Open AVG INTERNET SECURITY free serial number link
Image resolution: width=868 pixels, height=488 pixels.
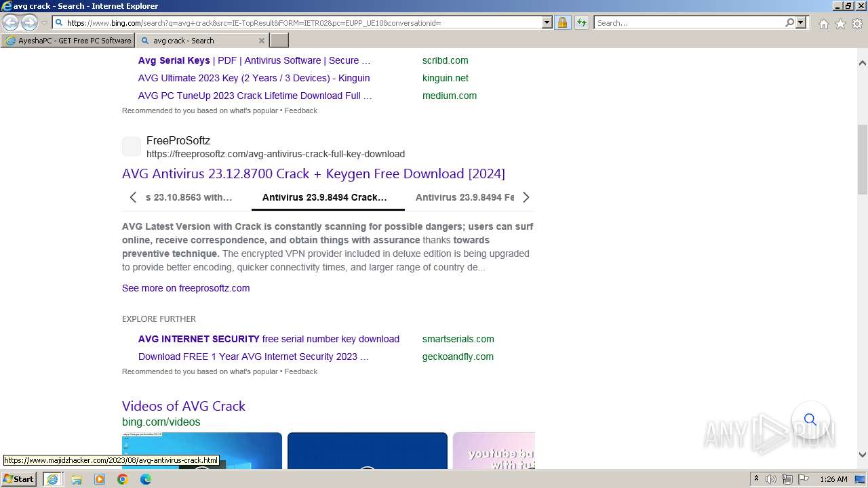click(269, 339)
